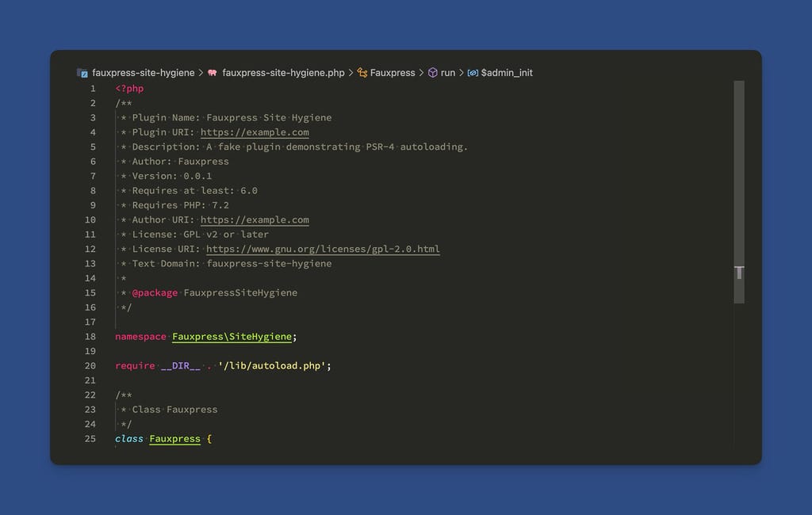Viewport: 812px width, 515px height.
Task: Click the bracket icon before $admin_init
Action: pos(473,72)
